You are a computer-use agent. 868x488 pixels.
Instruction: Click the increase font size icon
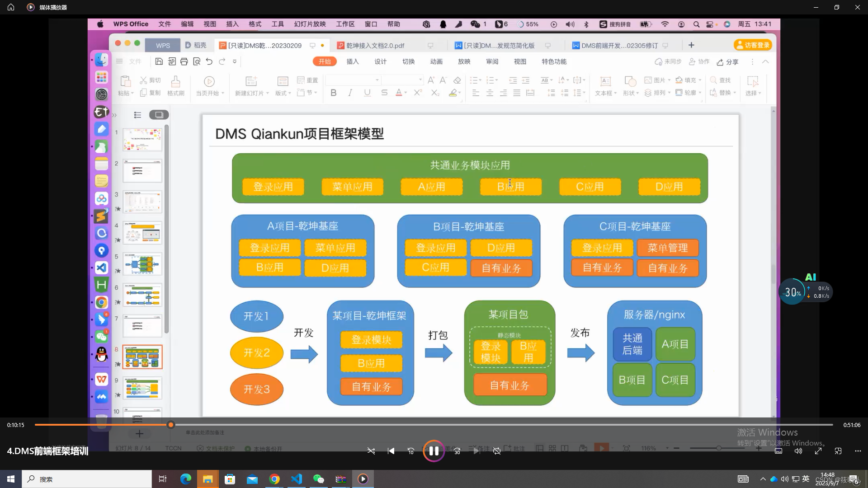[431, 80]
